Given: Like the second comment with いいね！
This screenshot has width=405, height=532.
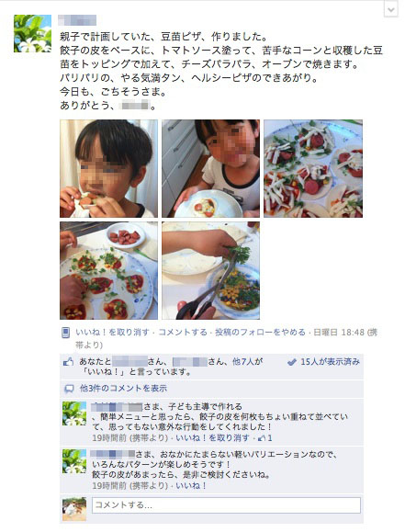Looking at the screenshot, I should [x=191, y=486].
